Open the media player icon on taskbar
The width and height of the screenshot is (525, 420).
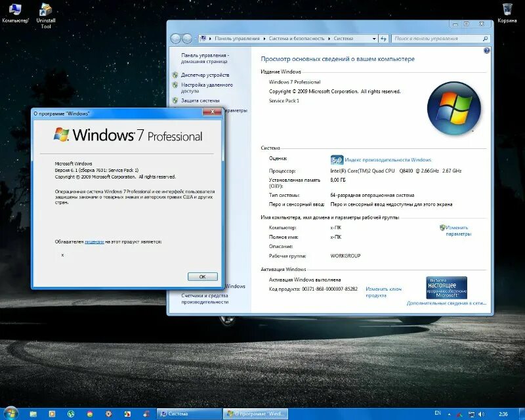(x=52, y=414)
